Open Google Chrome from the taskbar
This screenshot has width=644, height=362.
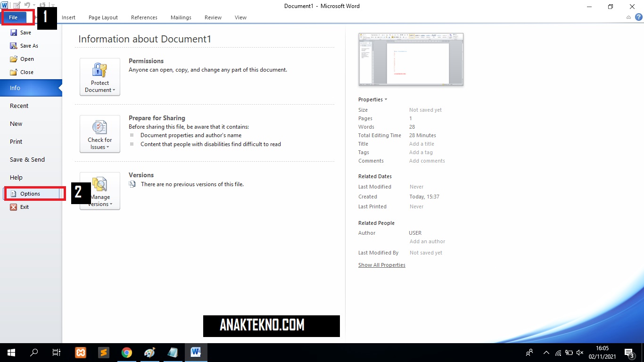pos(126,353)
